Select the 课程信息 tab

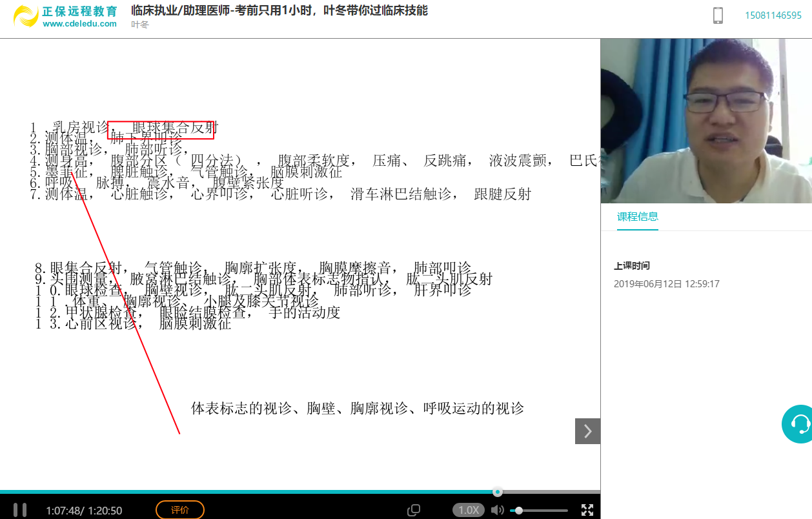[638, 217]
